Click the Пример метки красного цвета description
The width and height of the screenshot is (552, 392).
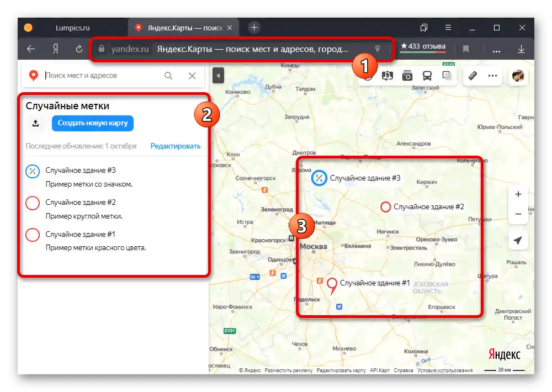coord(95,248)
